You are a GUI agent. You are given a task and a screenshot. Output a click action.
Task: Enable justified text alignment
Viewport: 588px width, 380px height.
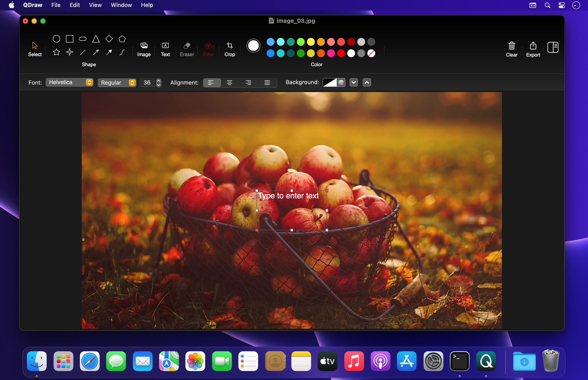tap(267, 83)
